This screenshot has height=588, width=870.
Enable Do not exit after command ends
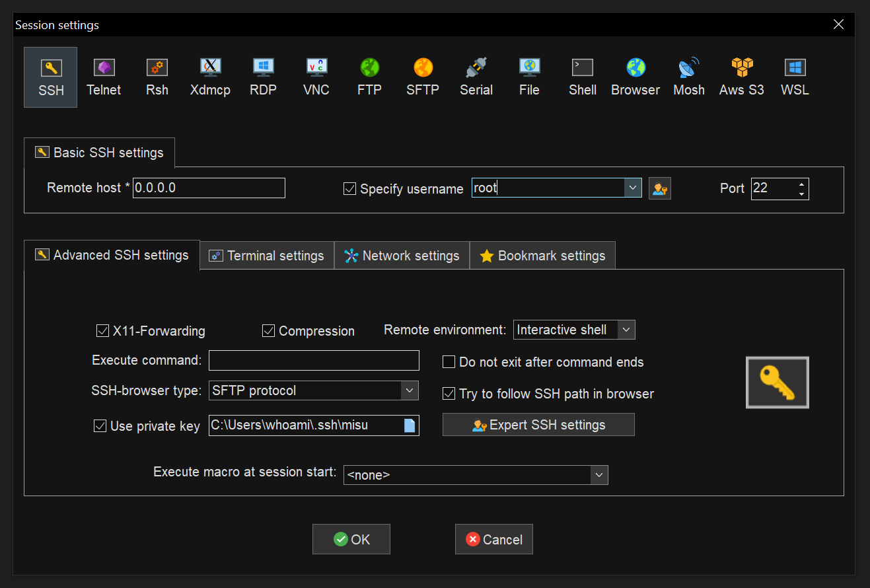point(449,362)
